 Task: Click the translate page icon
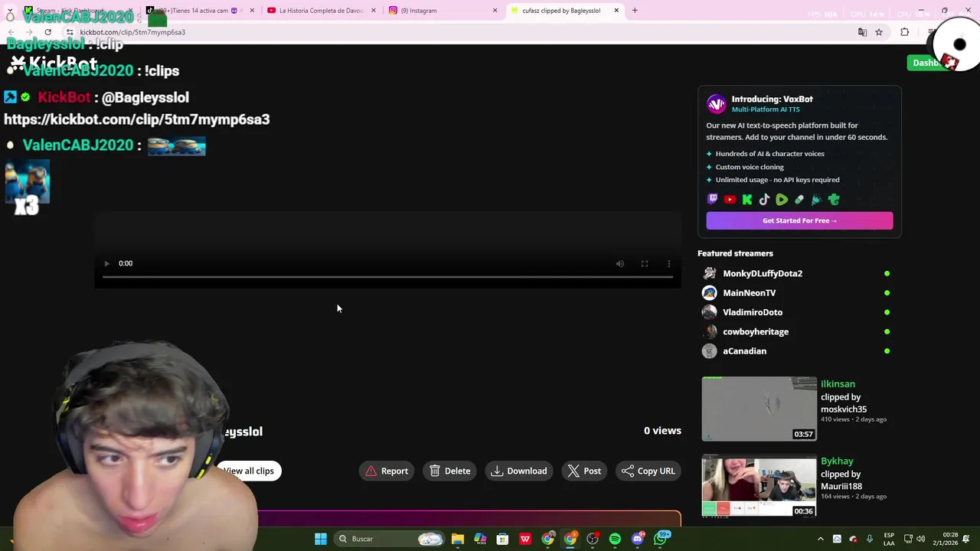(862, 32)
